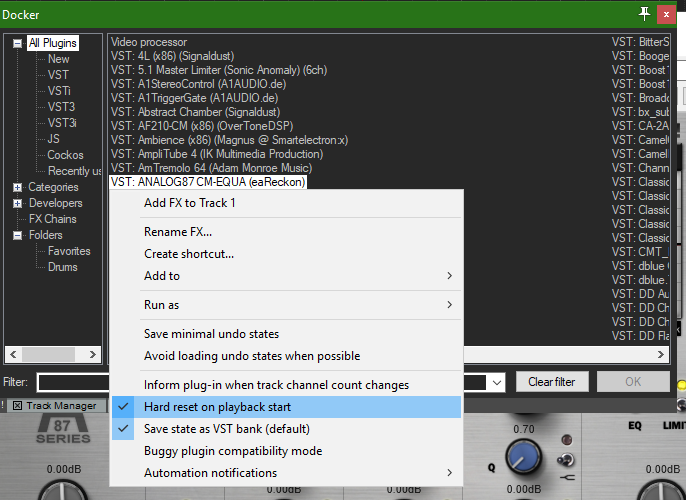Select the FX Chains tree item
686x500 pixels.
click(x=52, y=219)
